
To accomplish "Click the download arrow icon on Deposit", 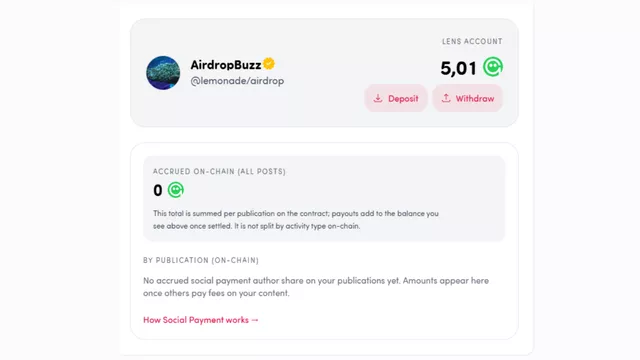I will pos(378,98).
